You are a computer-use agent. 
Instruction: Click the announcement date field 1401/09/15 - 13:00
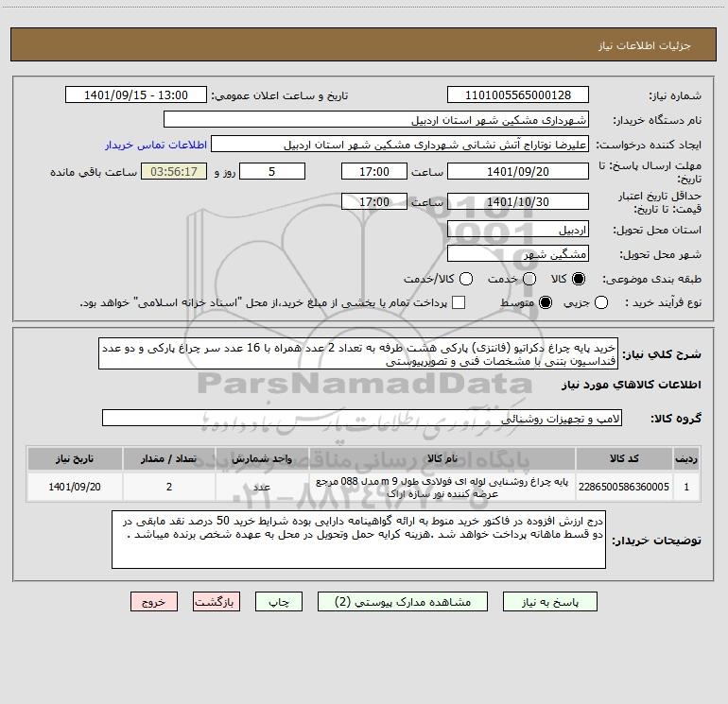(136, 95)
